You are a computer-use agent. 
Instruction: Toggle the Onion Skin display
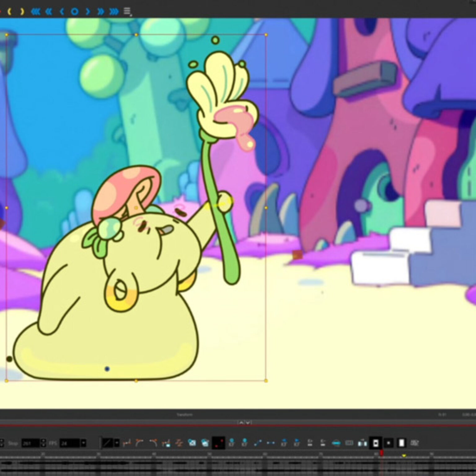(x=336, y=443)
